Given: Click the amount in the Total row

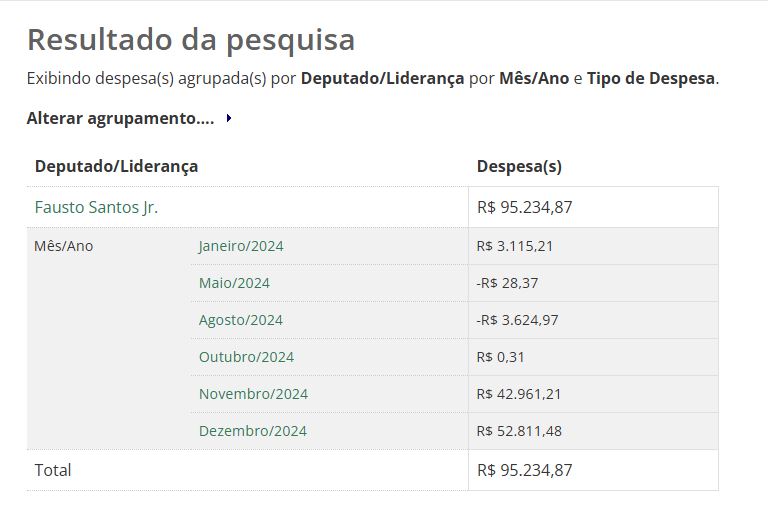Looking at the screenshot, I should 524,470.
